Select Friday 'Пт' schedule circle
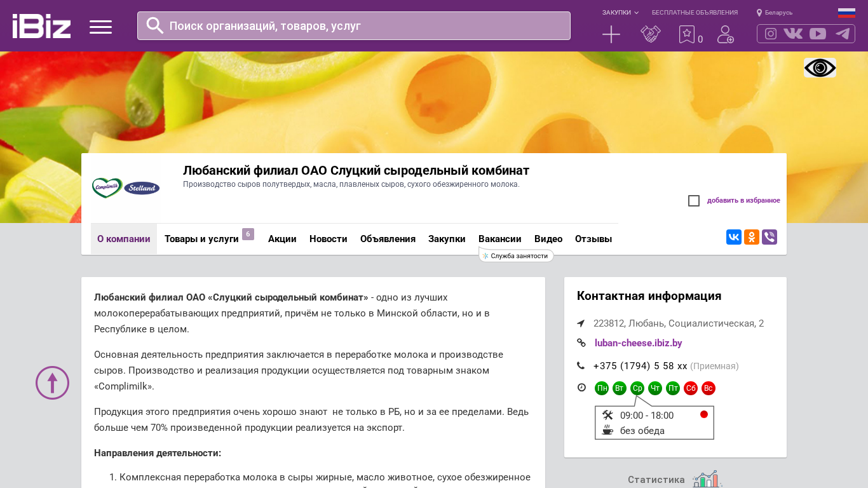The width and height of the screenshot is (868, 488). pos(673,388)
